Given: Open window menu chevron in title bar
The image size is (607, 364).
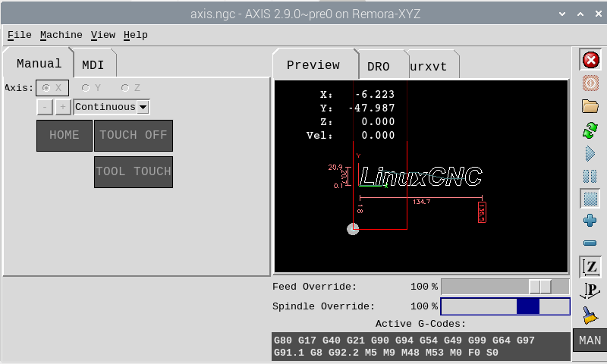Looking at the screenshot, I should [562, 14].
